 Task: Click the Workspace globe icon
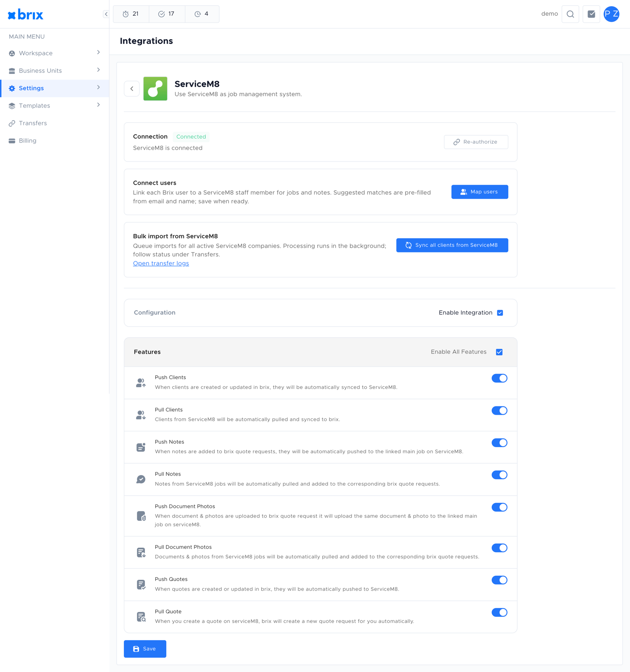(12, 53)
